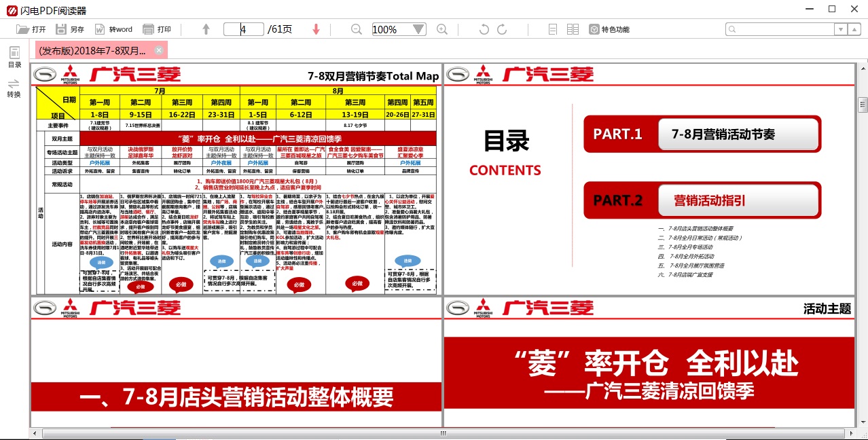The image size is (868, 440).
Task: Enable multi-page grid view mode
Action: point(573,29)
